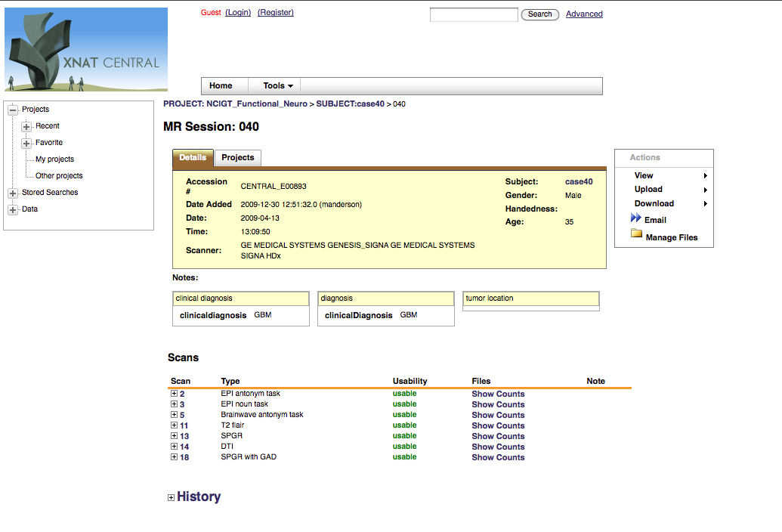This screenshot has height=532, width=782.
Task: Open the Tools dropdown menu
Action: pos(277,86)
